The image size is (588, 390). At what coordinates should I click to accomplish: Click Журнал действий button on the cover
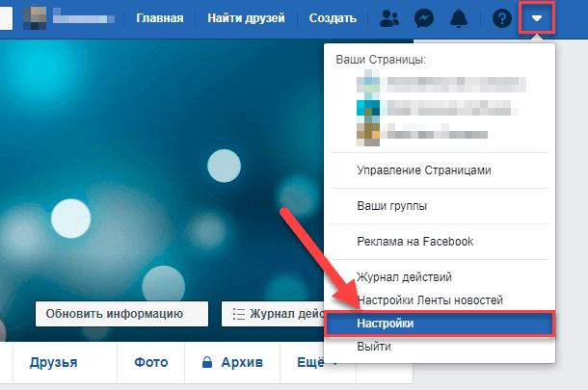pos(274,314)
